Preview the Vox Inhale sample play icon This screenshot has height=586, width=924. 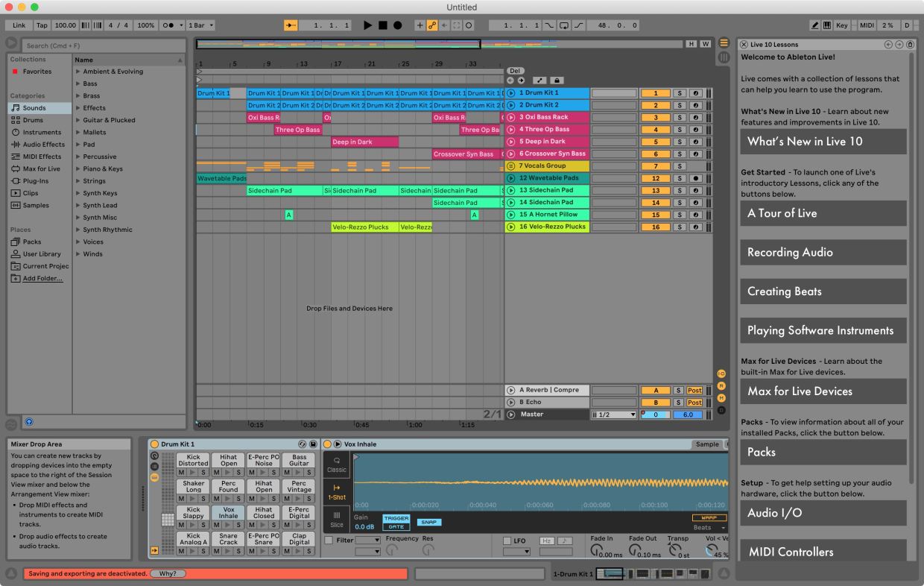[x=338, y=444]
